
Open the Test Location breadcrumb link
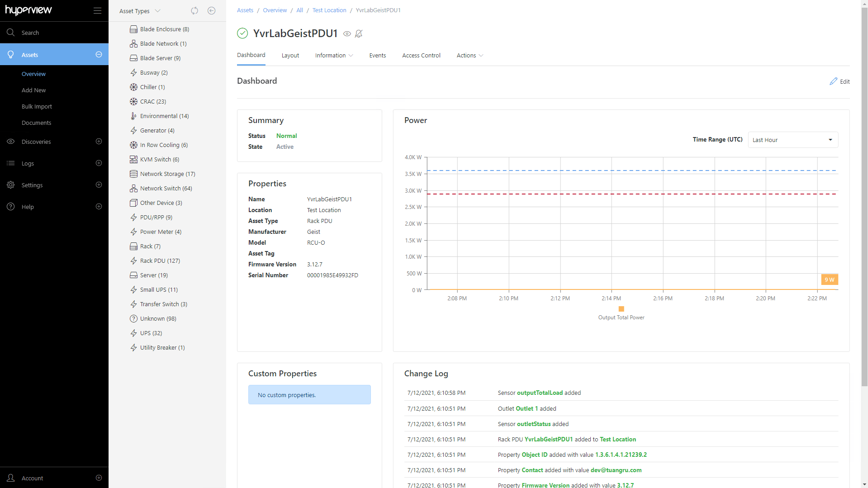coord(329,10)
